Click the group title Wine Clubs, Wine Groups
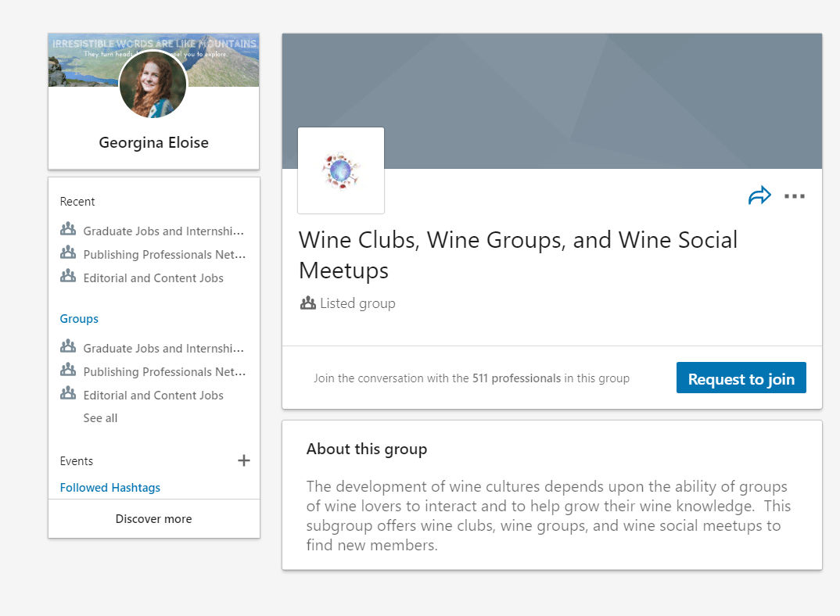Image resolution: width=840 pixels, height=616 pixels. (518, 255)
